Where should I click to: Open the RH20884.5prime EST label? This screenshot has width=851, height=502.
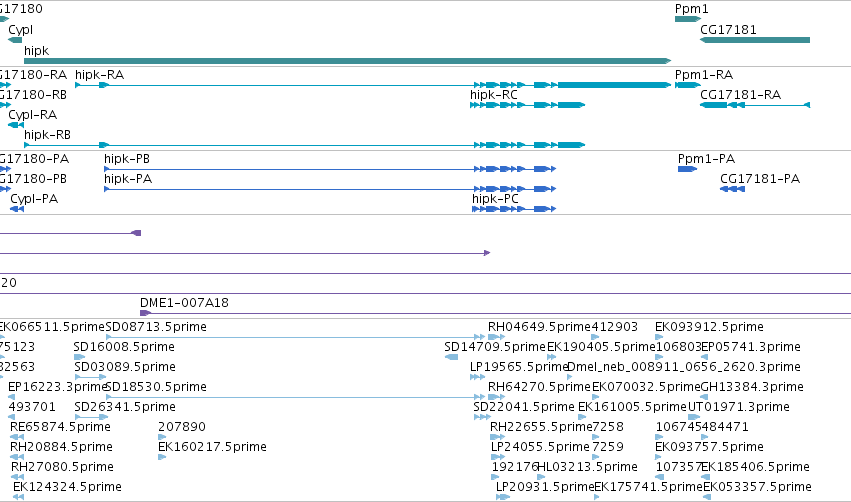tap(61, 447)
